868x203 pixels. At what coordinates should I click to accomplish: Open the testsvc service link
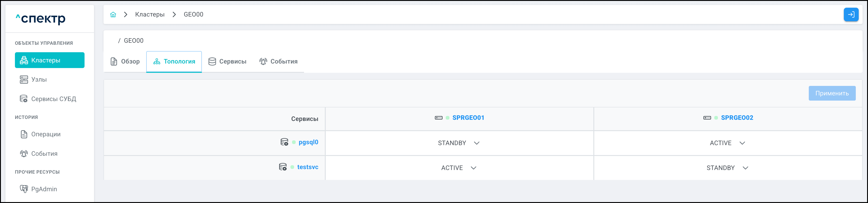(x=307, y=167)
